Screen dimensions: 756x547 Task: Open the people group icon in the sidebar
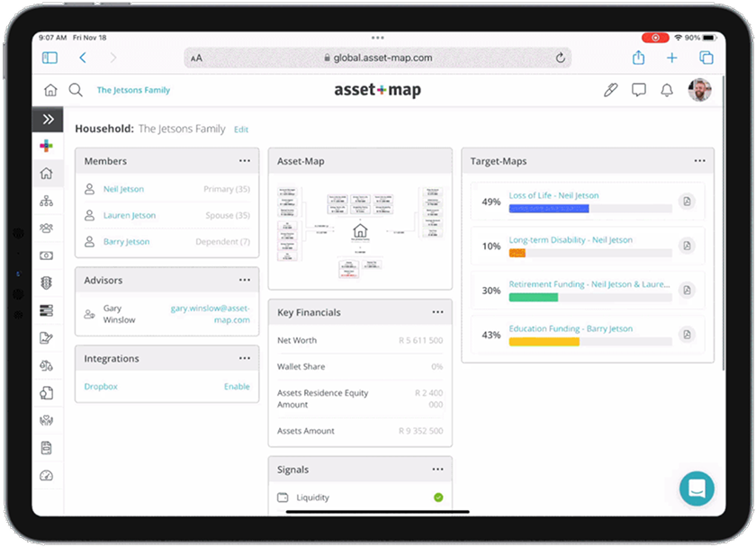(46, 228)
